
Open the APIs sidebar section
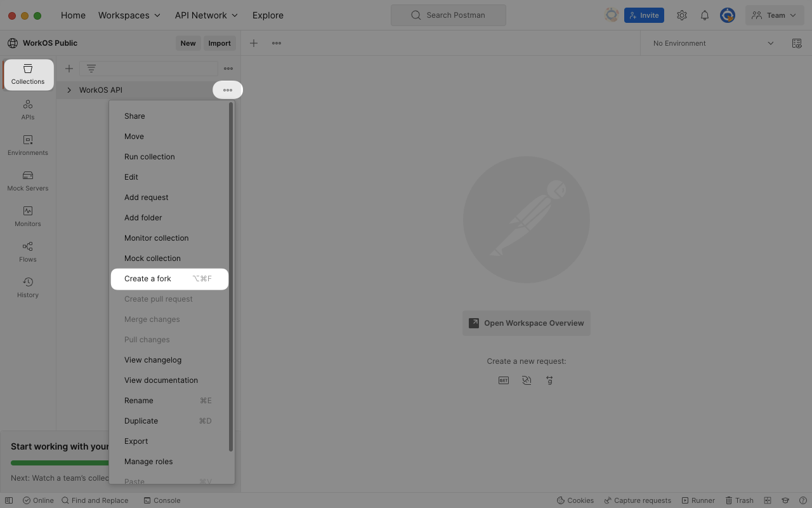point(28,110)
